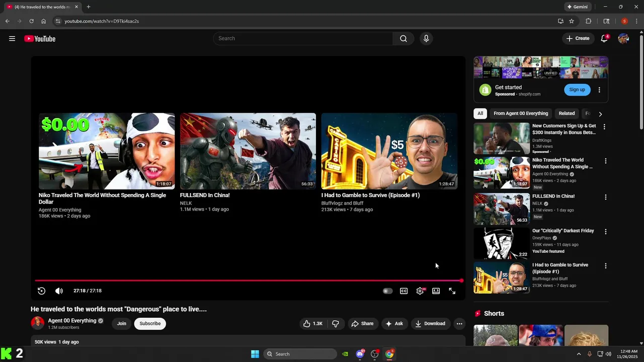Open Chrome extensions puzzle icon
644x362 pixels.
589,21
